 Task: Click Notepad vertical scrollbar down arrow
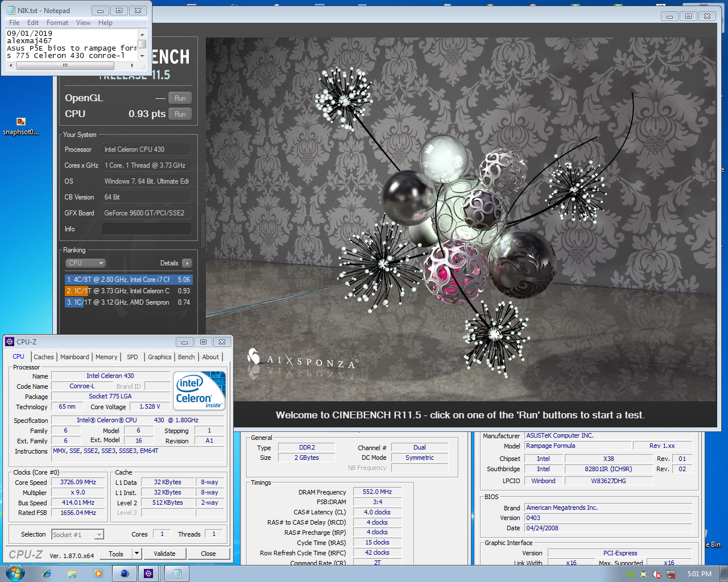click(142, 56)
